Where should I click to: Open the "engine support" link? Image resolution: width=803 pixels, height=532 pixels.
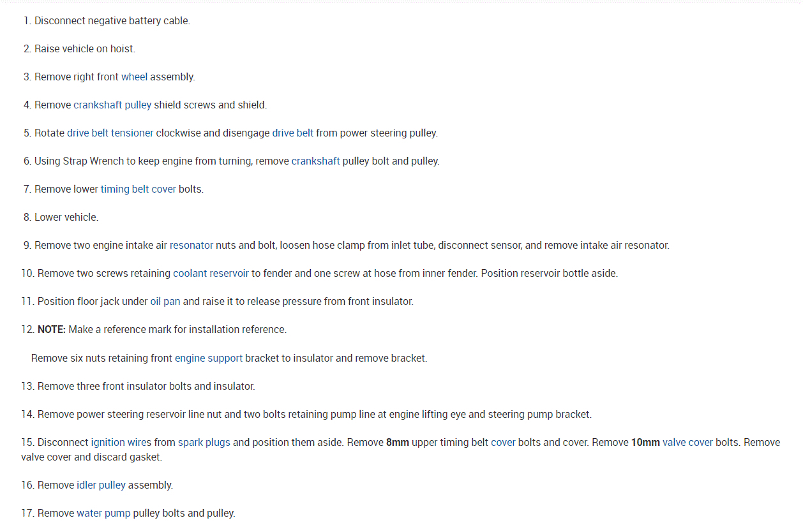(209, 358)
